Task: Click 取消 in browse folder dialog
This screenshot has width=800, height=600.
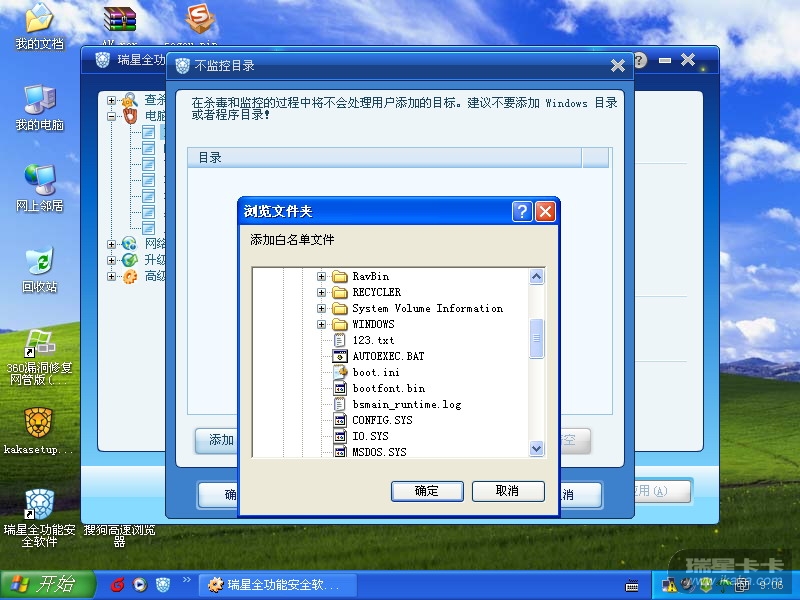Action: pos(508,491)
